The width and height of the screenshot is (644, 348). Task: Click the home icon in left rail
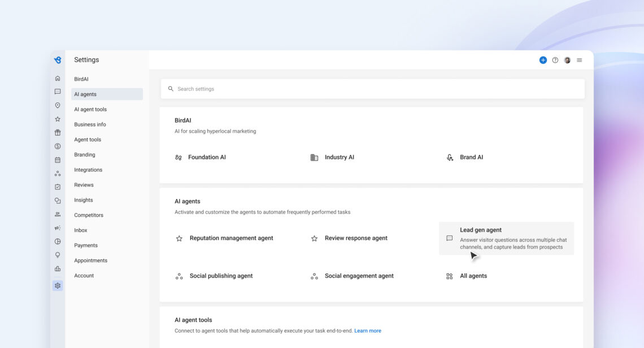pyautogui.click(x=58, y=79)
